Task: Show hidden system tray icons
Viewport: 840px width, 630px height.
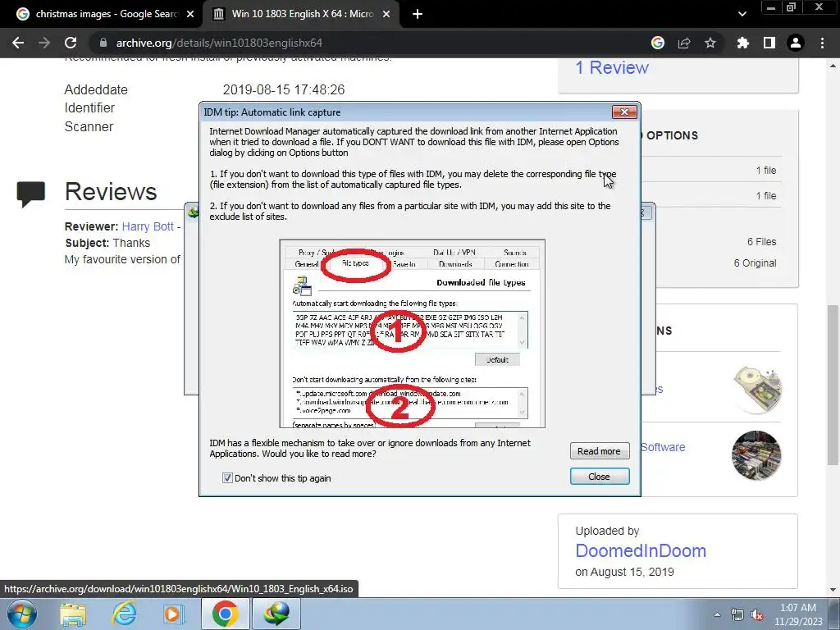Action: pos(717,614)
